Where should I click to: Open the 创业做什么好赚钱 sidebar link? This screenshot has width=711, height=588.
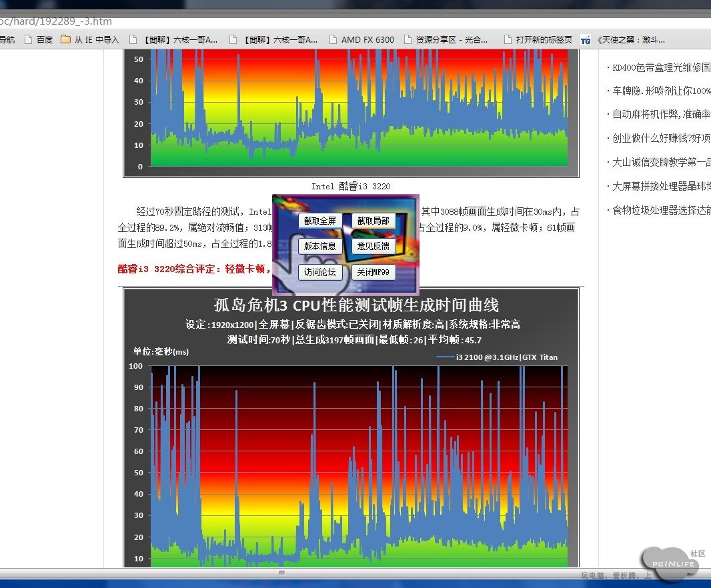(x=661, y=138)
